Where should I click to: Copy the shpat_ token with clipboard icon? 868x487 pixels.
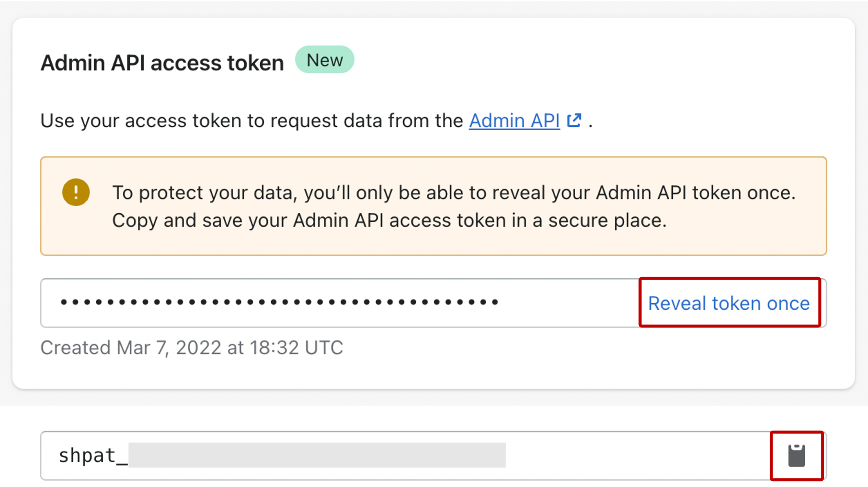(796, 456)
